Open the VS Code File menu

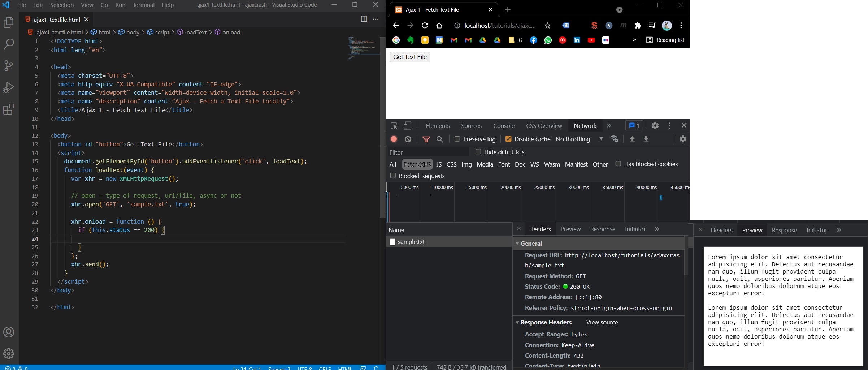(21, 5)
